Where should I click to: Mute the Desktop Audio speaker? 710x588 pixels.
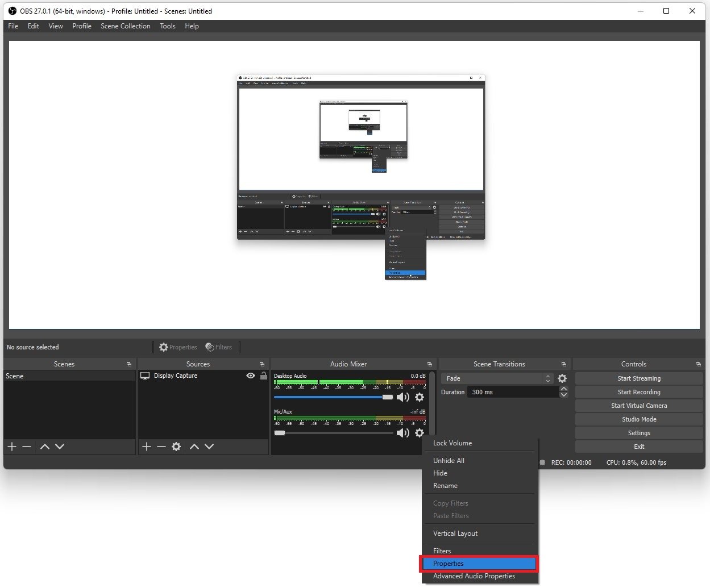[x=403, y=398]
